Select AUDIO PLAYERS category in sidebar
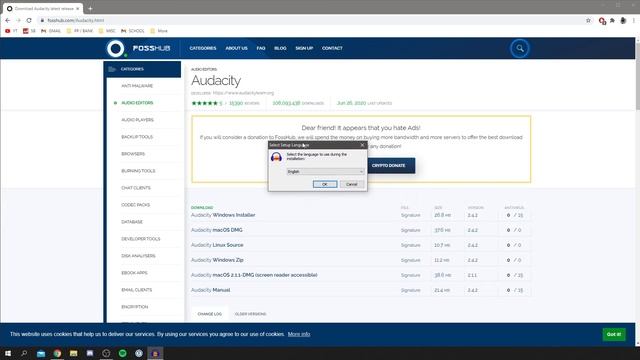The width and height of the screenshot is (640, 360). click(138, 120)
